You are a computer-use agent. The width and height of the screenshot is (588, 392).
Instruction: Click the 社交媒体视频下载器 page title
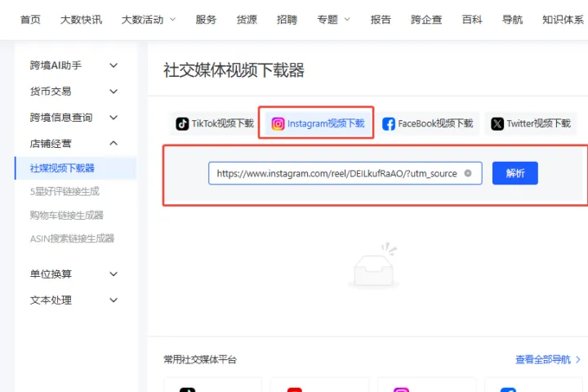click(x=234, y=70)
